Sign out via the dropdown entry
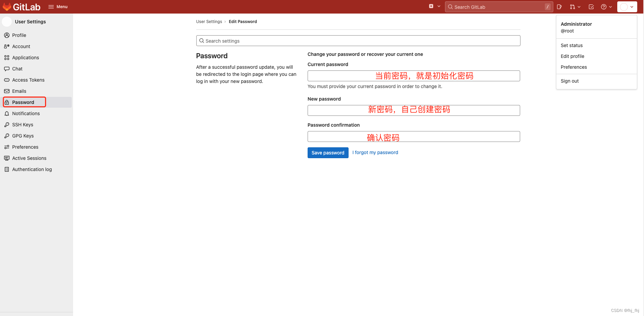 click(570, 81)
